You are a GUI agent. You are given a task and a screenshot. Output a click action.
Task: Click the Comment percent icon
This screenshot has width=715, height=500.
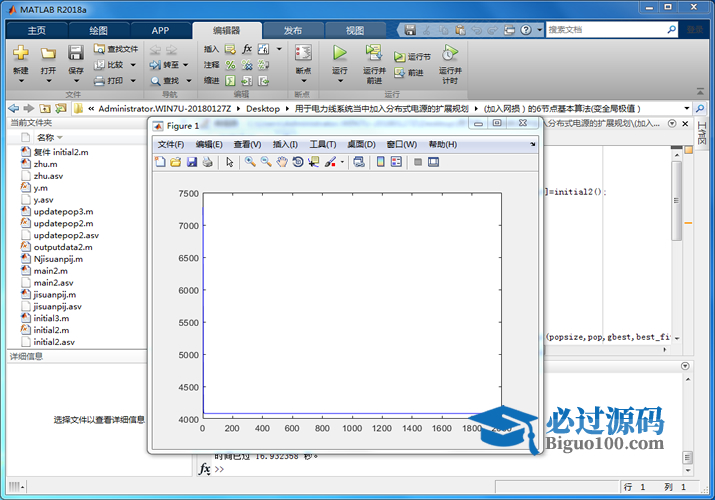point(230,65)
